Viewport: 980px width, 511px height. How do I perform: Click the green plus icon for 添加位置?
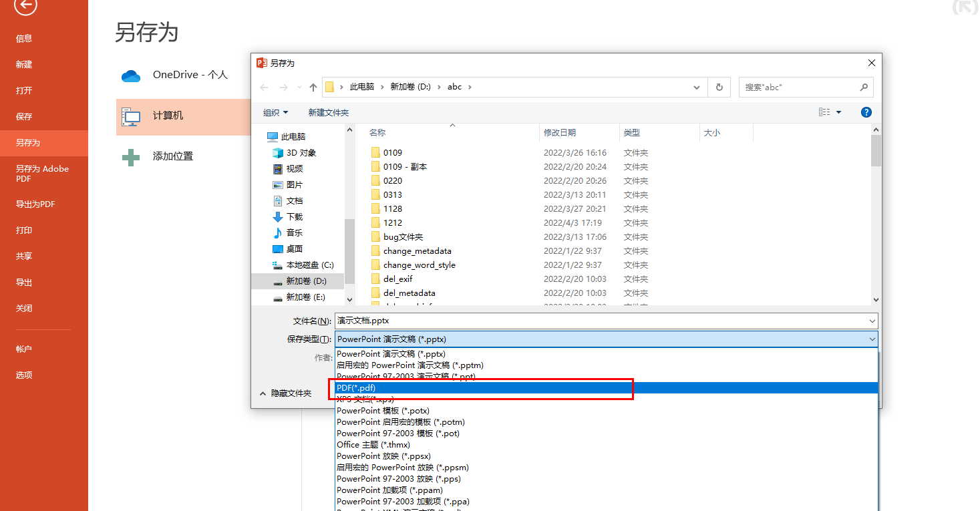tap(131, 157)
